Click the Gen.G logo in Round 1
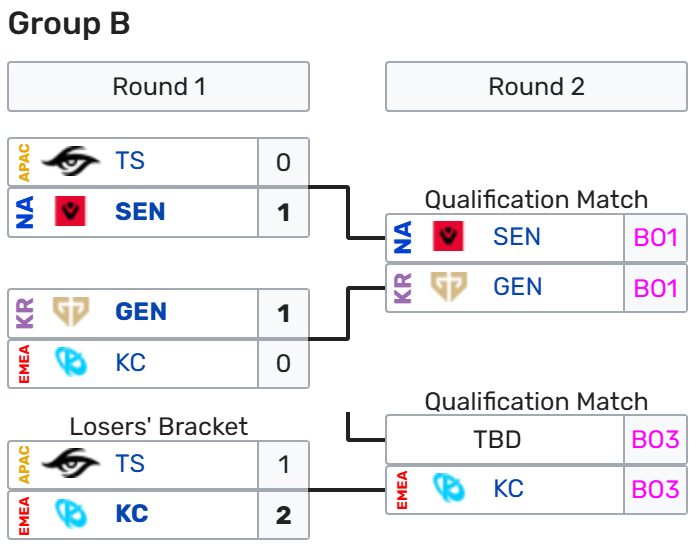The image size is (698, 546). (71, 311)
